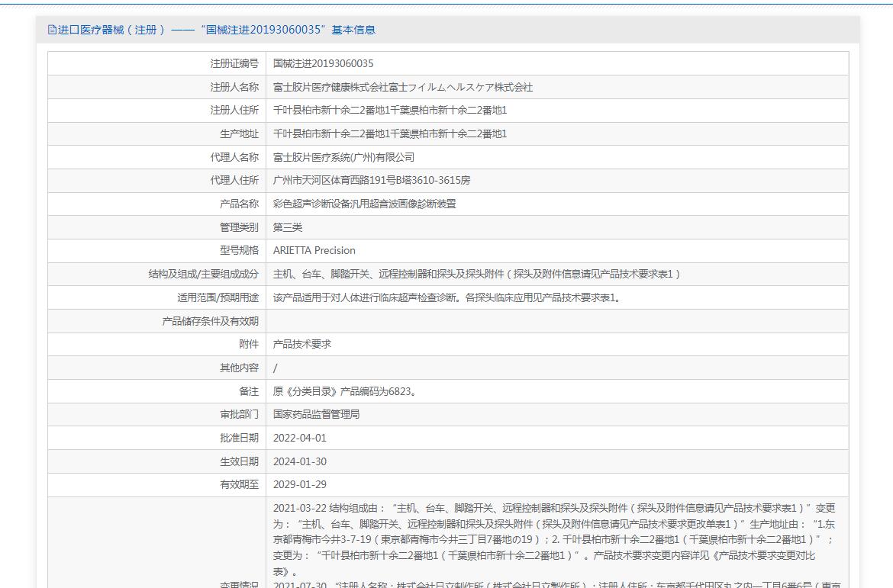
Task: Click the 有效期至 label
Action: click(239, 484)
